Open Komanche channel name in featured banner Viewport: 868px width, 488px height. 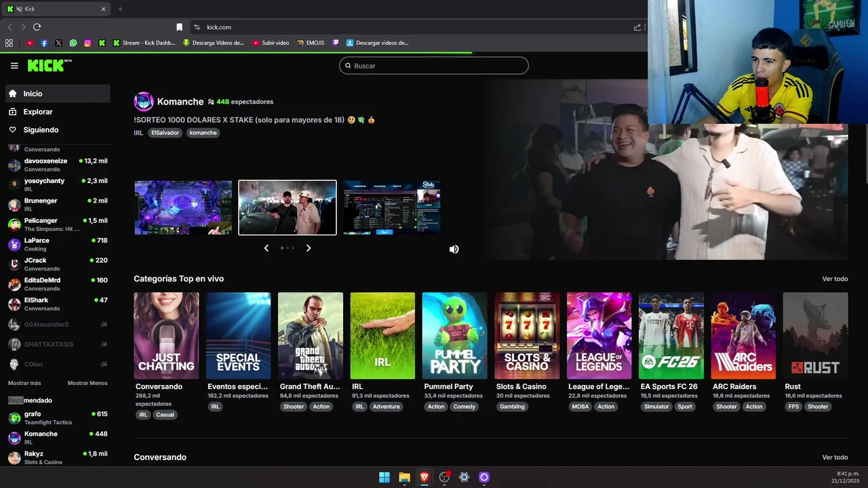pyautogui.click(x=180, y=102)
